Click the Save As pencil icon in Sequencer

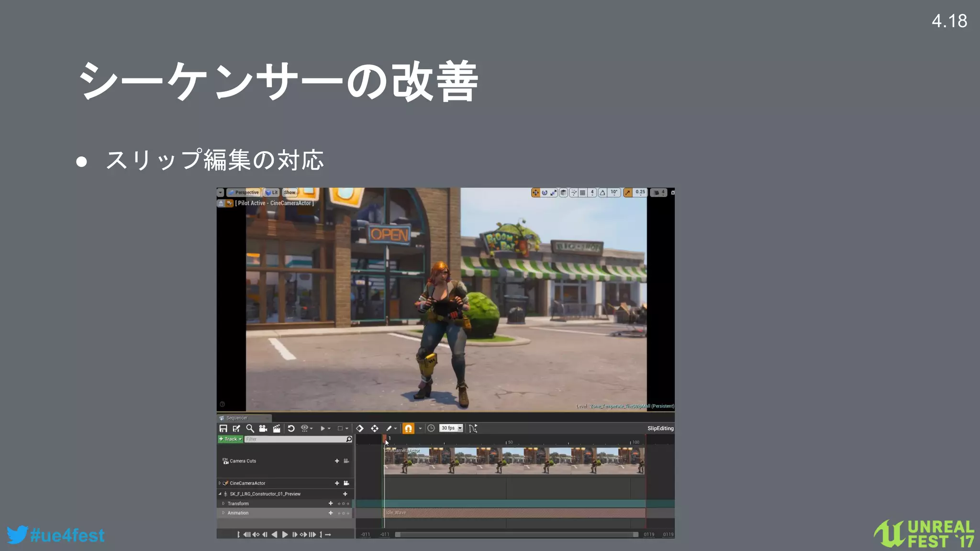(236, 429)
